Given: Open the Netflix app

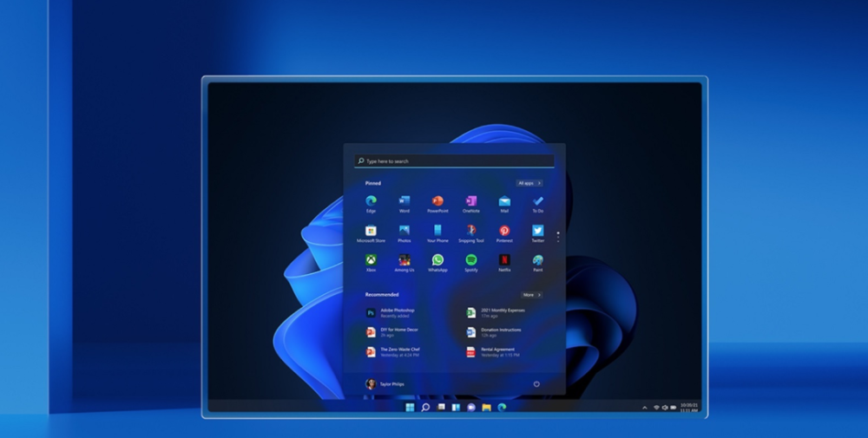Looking at the screenshot, I should [504, 263].
